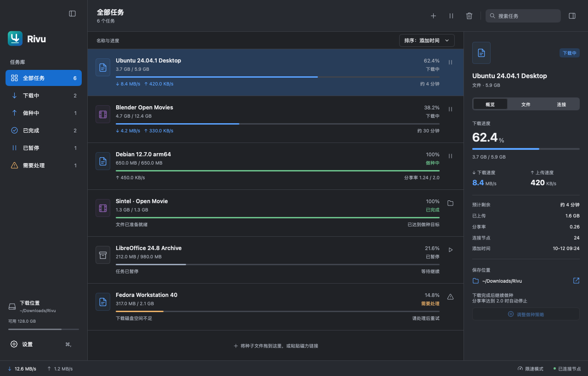This screenshot has width=588, height=376.
Task: Select 做种中 in the sidebar
Action: (x=44, y=113)
